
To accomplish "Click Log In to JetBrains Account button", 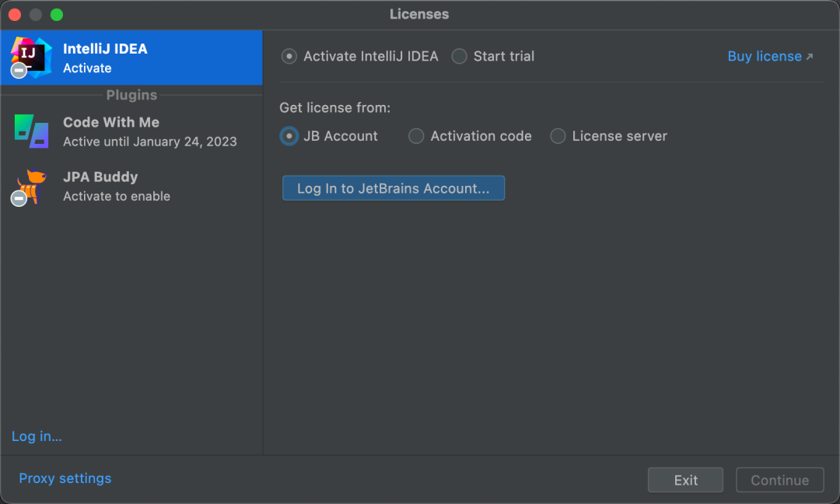I will click(394, 188).
